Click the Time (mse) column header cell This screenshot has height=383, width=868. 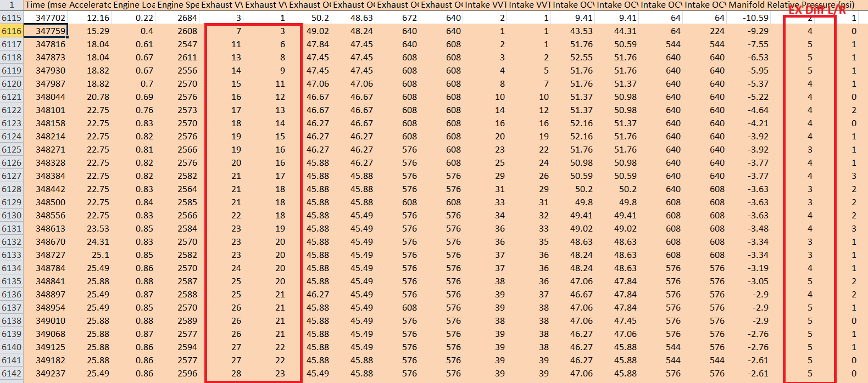coord(46,5)
